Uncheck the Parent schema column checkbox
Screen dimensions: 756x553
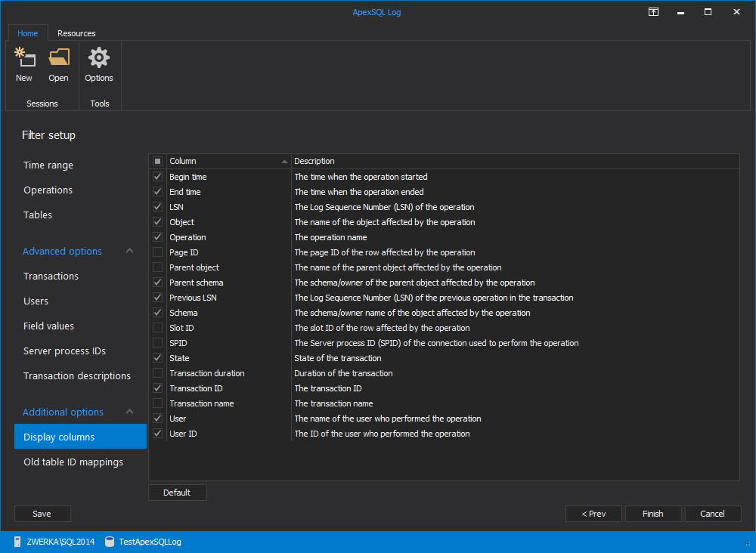158,283
